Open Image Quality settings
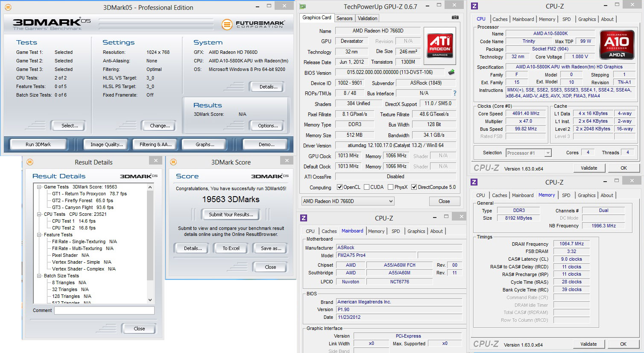Image resolution: width=644 pixels, height=353 pixels. tap(106, 144)
